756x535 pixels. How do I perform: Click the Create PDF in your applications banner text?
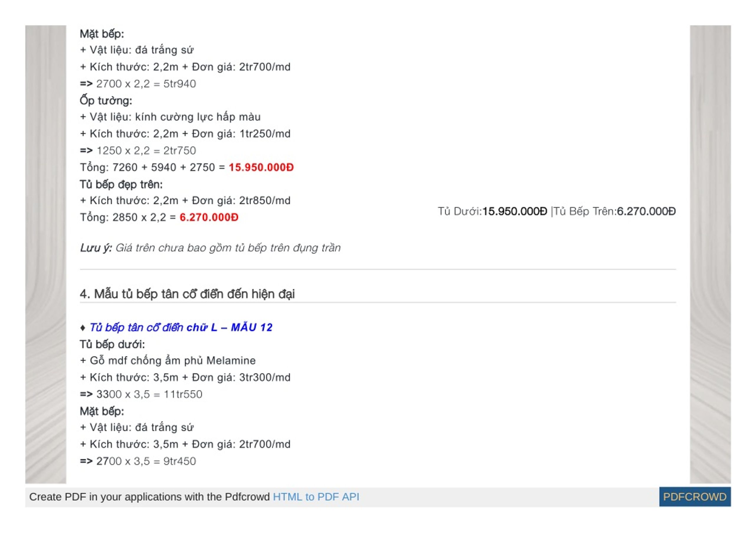click(149, 497)
